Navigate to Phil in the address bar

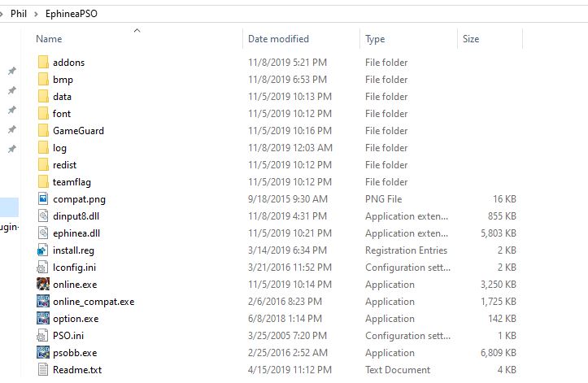coord(19,14)
